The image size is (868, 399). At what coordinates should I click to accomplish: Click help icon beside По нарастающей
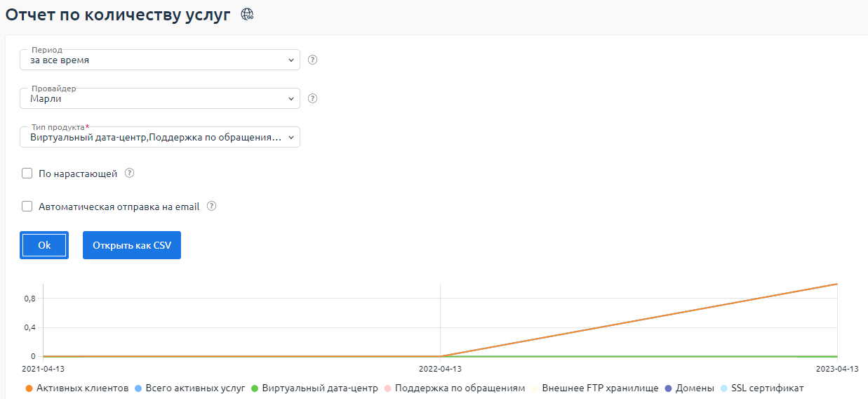(x=129, y=174)
